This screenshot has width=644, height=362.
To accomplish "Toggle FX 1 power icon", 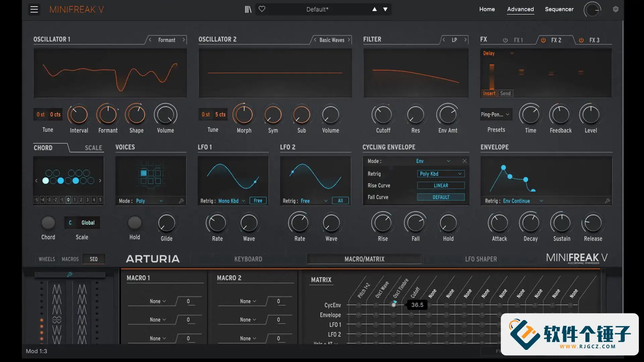I will pyautogui.click(x=505, y=40).
